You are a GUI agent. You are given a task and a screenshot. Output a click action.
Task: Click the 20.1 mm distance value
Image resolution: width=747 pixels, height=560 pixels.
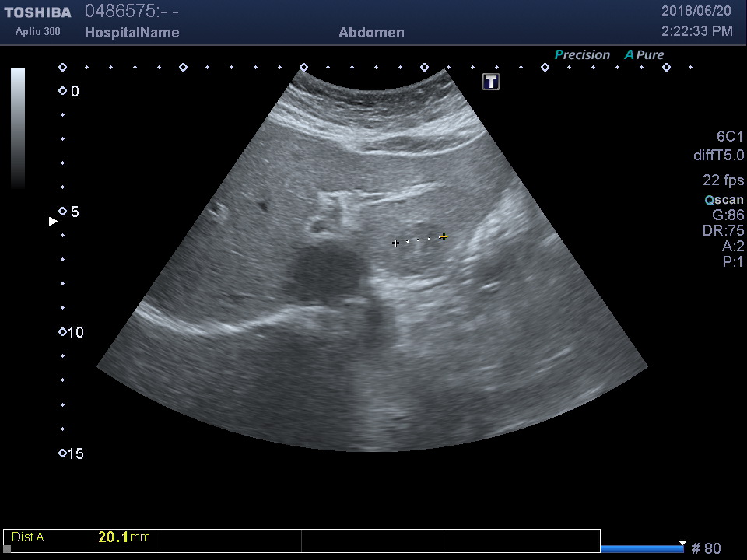point(124,537)
